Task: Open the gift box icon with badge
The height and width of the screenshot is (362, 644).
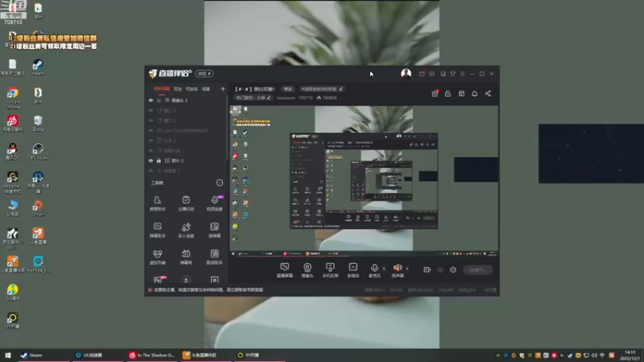Action: click(435, 93)
